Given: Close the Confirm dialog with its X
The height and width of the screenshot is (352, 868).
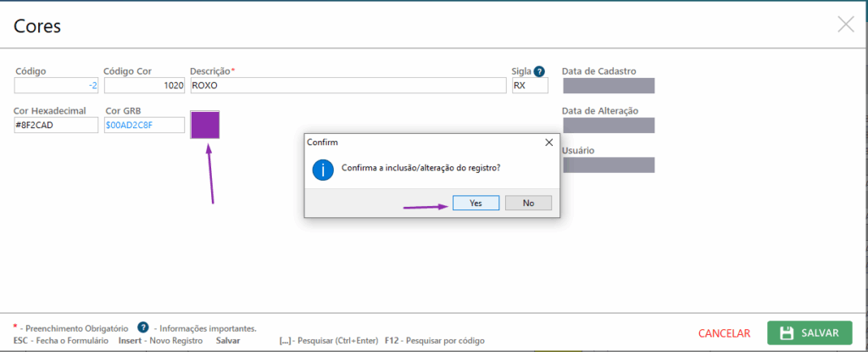Looking at the screenshot, I should click(x=548, y=142).
